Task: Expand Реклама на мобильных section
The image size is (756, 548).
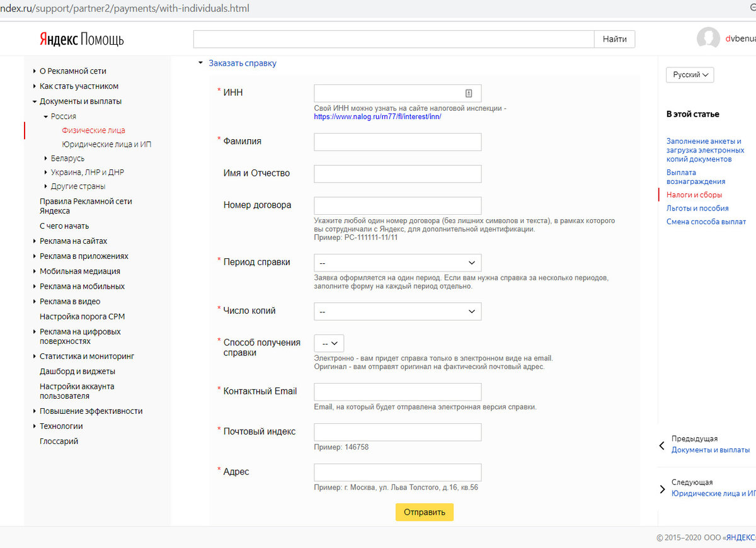Action: click(35, 287)
